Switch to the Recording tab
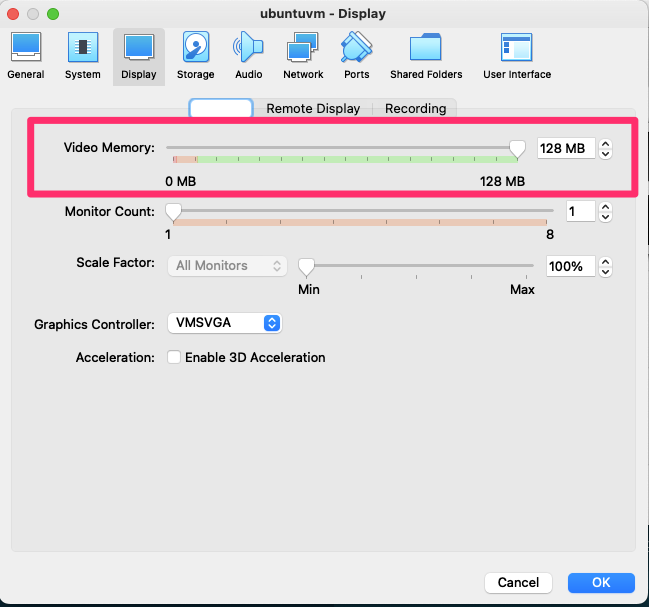 click(x=415, y=109)
